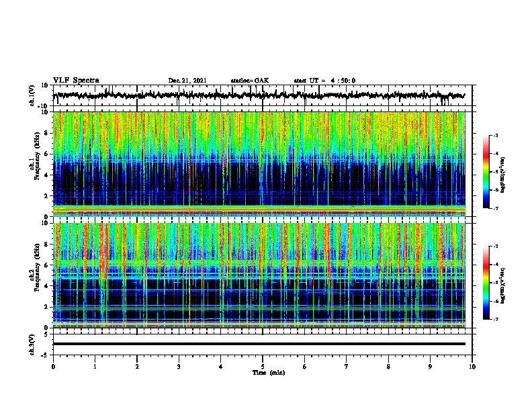The image size is (532, 411).
Task: Click the "1" tick on the time axis
Action: point(95,367)
